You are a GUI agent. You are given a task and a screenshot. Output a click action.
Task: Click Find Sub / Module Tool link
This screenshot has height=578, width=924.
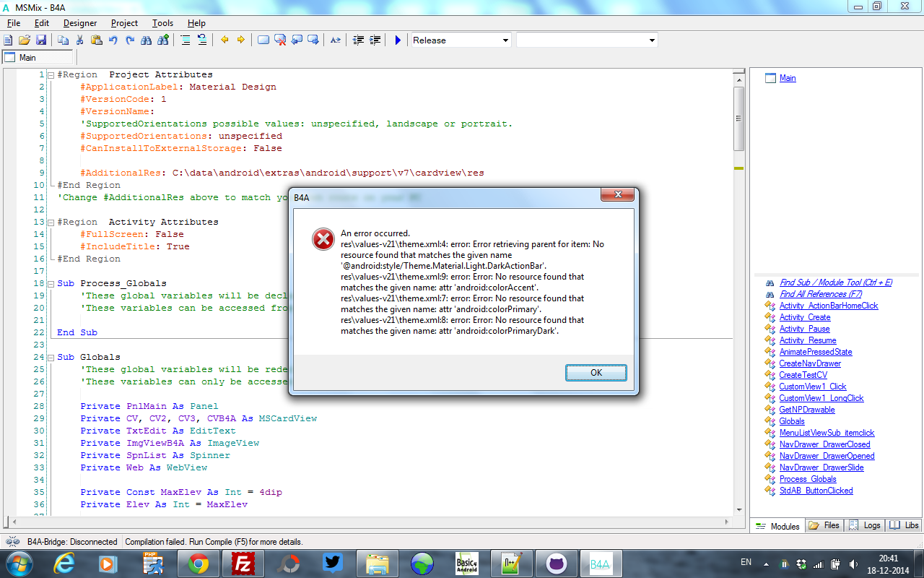pos(836,282)
